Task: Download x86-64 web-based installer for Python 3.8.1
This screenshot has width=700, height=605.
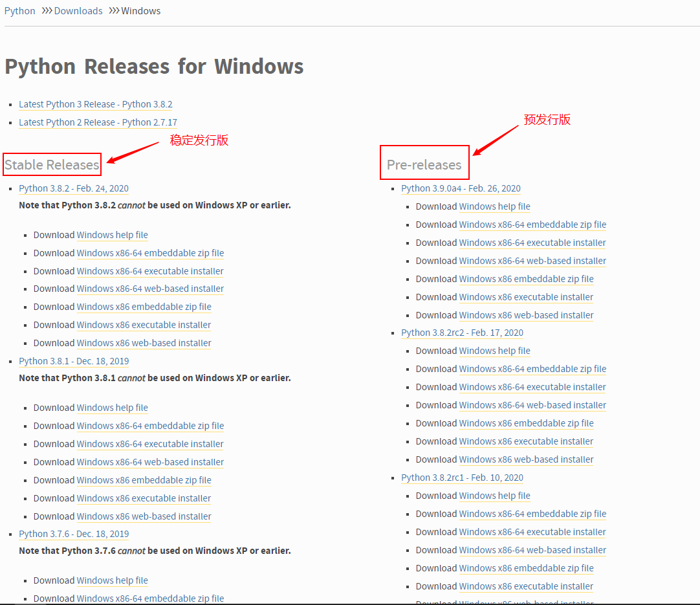Action: (150, 462)
